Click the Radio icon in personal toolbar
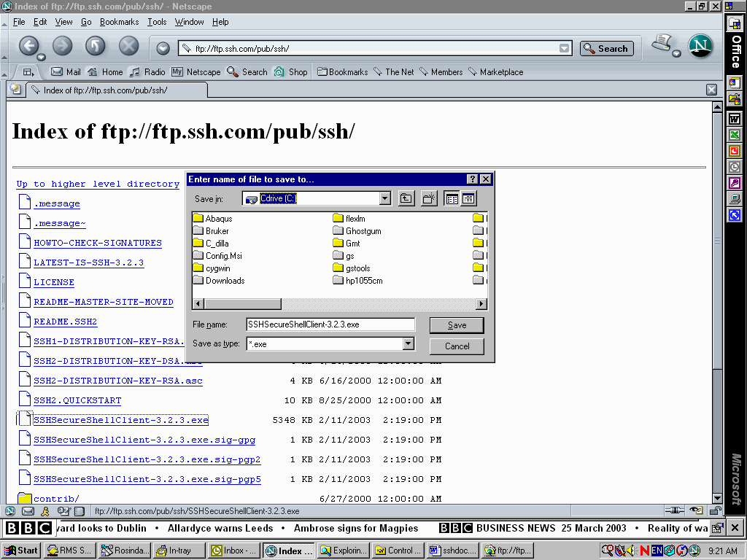The height and width of the screenshot is (560, 747). pyautogui.click(x=147, y=72)
